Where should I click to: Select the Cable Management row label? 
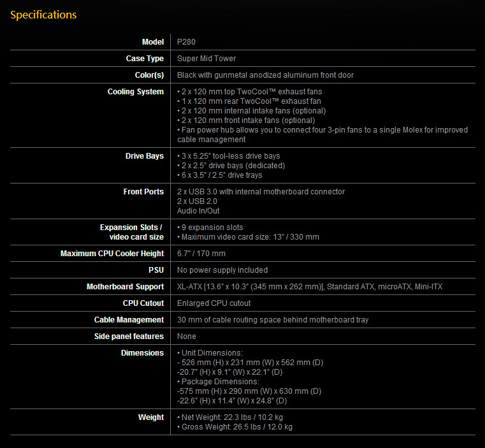coord(129,320)
